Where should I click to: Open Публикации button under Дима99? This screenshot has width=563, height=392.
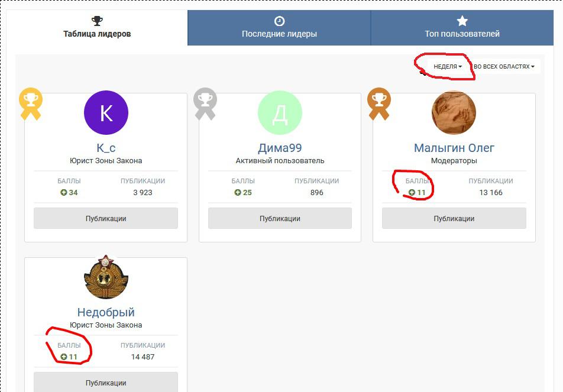pyautogui.click(x=280, y=218)
